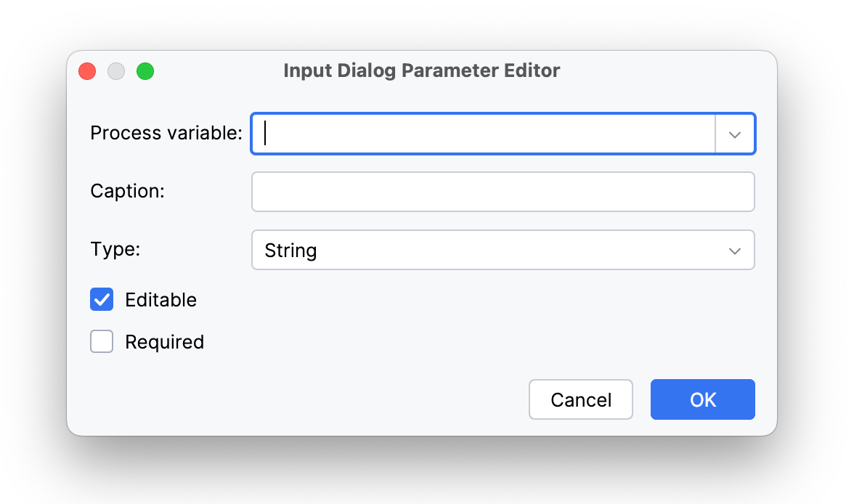Uncheck the Editable checkbox

102,299
